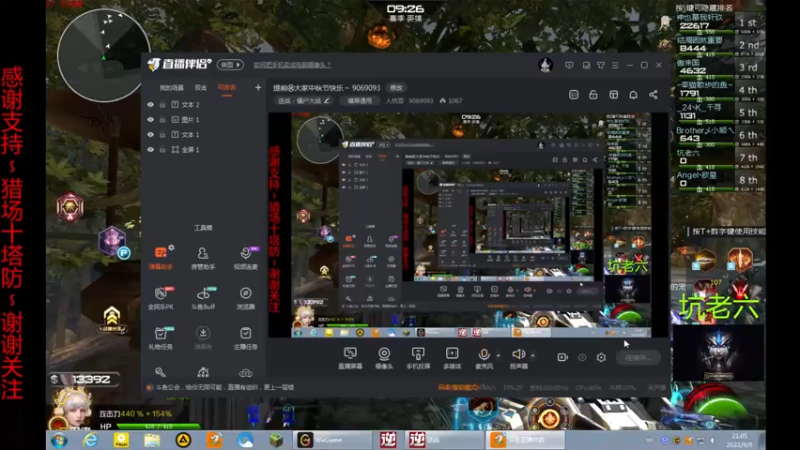This screenshot has width=800, height=450.
Task: Open Internet Explorer from taskbar
Action: click(x=90, y=440)
